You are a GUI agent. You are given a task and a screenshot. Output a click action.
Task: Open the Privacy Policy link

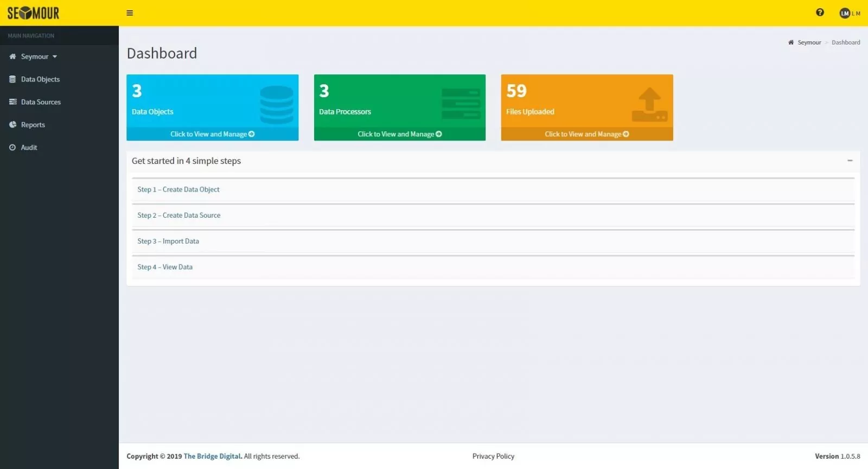(493, 457)
